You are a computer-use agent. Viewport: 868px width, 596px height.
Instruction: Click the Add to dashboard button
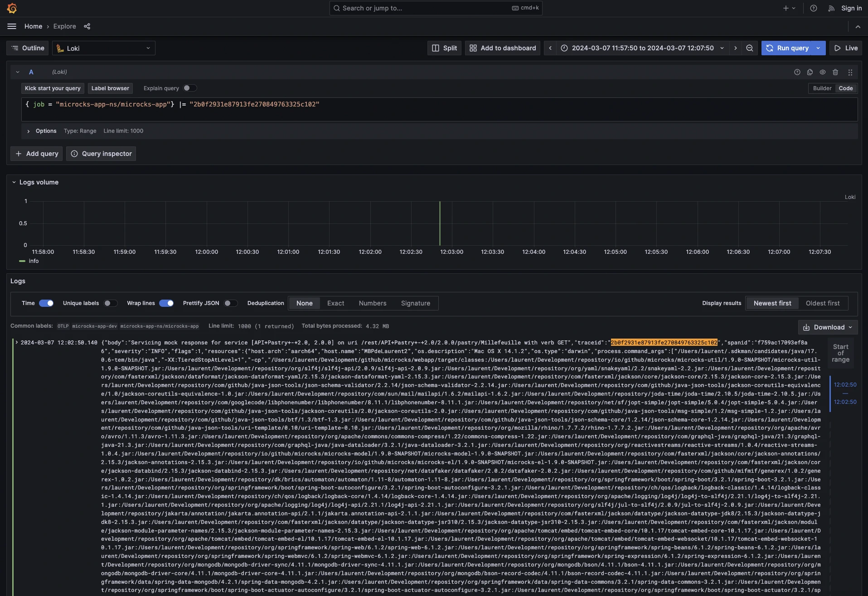click(x=502, y=48)
